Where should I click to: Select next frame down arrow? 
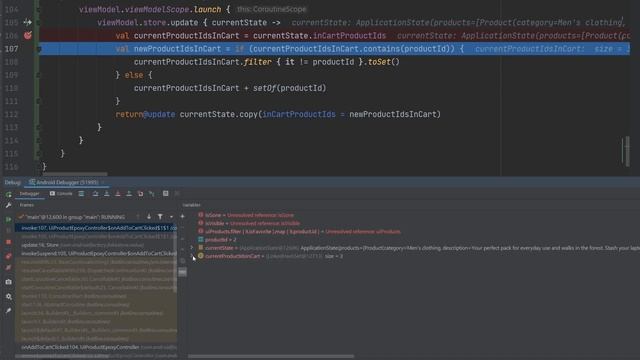pyautogui.click(x=149, y=217)
